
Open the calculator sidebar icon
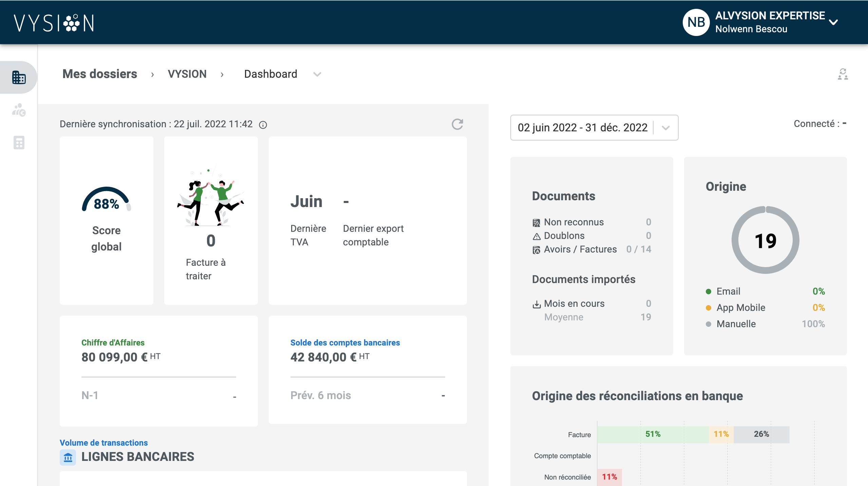click(x=19, y=143)
